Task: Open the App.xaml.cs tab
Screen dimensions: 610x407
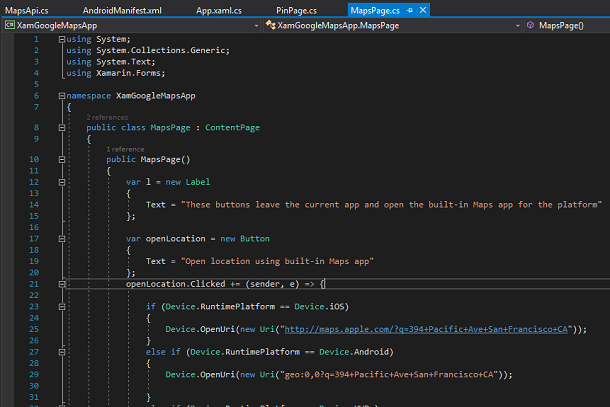Action: (x=218, y=10)
